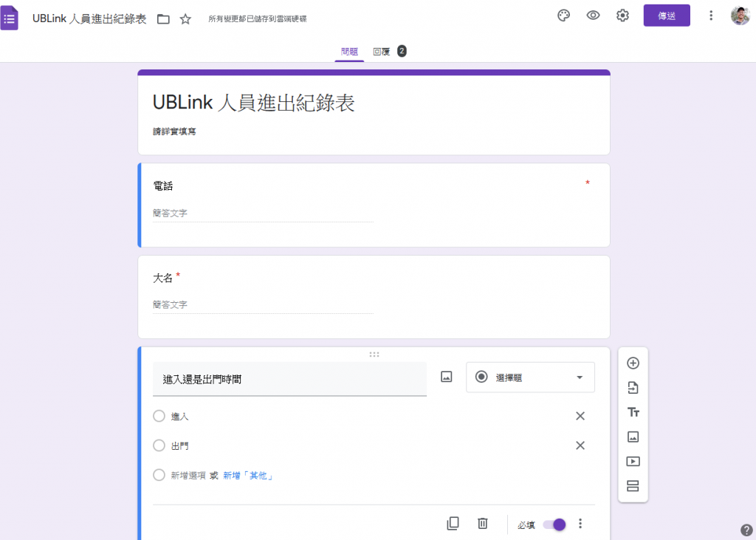Add a section from the side toolbar
This screenshot has height=540, width=756.
633,486
